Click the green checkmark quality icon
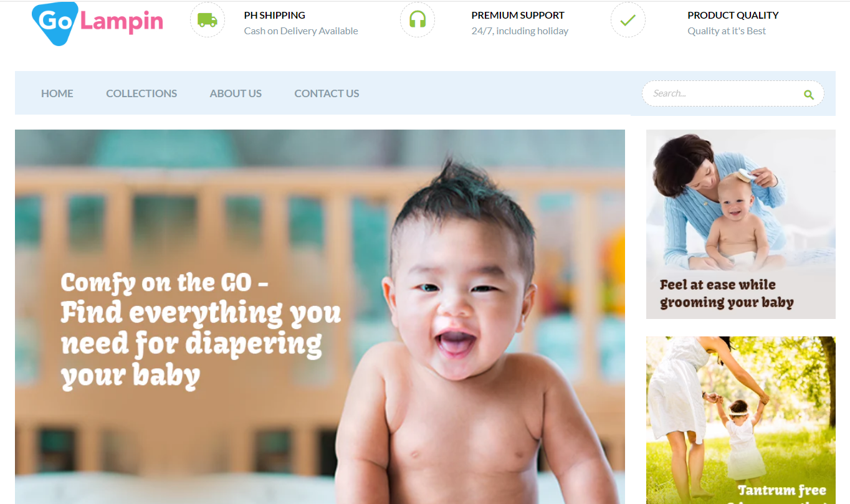 point(628,20)
